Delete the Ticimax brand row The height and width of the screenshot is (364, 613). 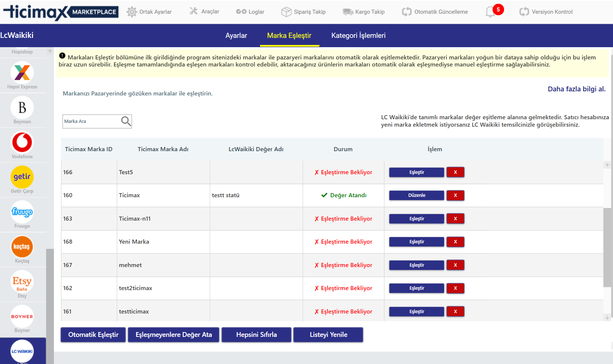(x=455, y=195)
